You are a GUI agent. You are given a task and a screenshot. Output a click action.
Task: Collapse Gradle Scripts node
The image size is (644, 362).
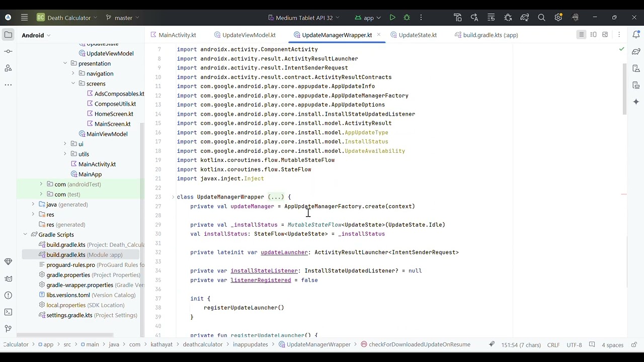click(25, 234)
